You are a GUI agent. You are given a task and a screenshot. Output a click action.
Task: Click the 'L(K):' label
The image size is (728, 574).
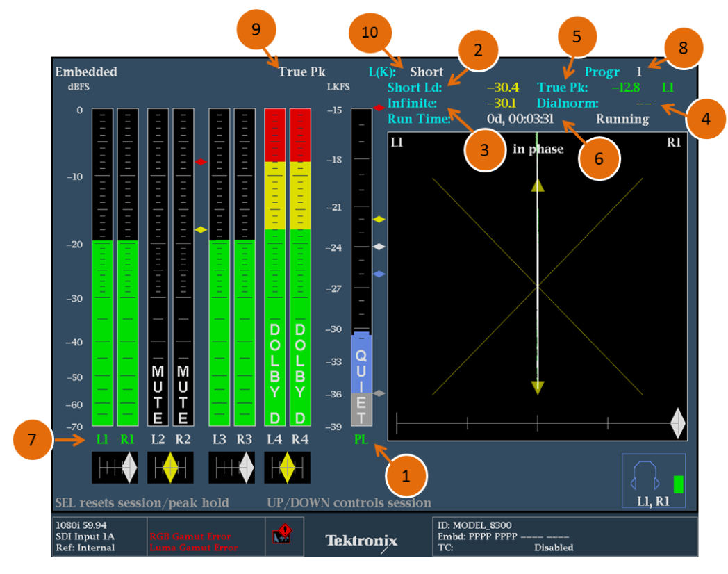point(382,72)
